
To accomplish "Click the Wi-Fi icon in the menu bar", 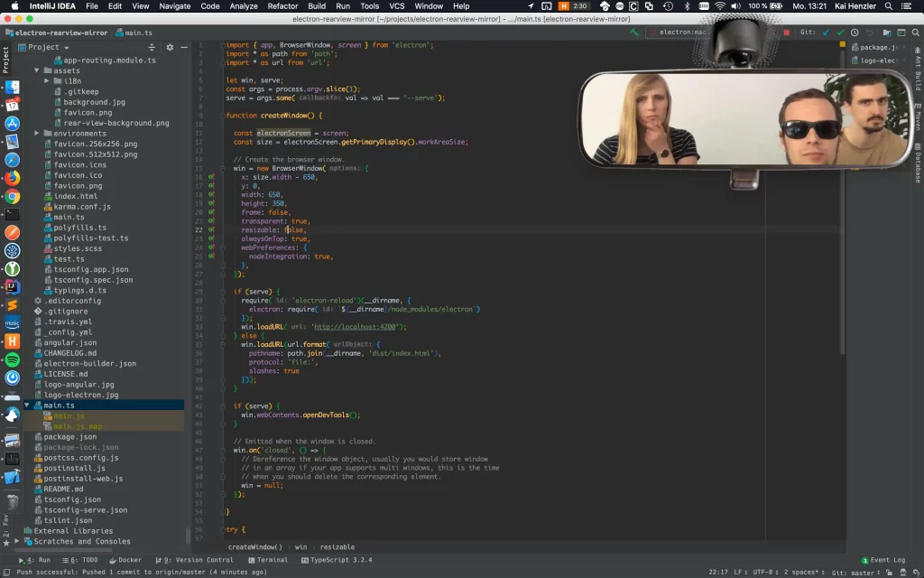I will (x=720, y=6).
